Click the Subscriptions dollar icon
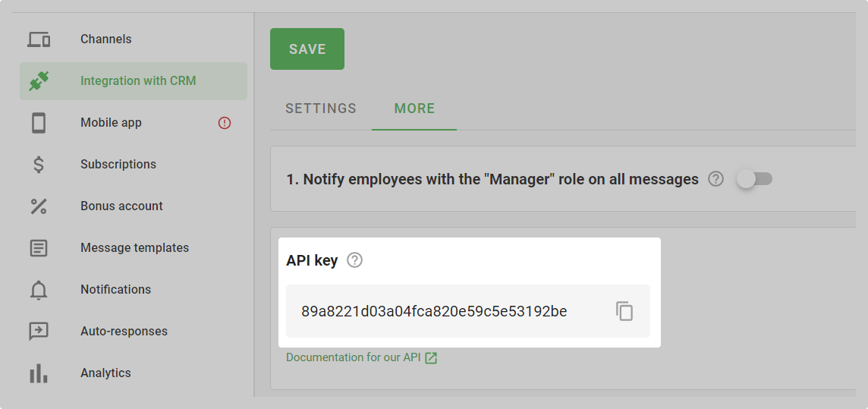Screen dimensions: 868x409 (x=39, y=165)
